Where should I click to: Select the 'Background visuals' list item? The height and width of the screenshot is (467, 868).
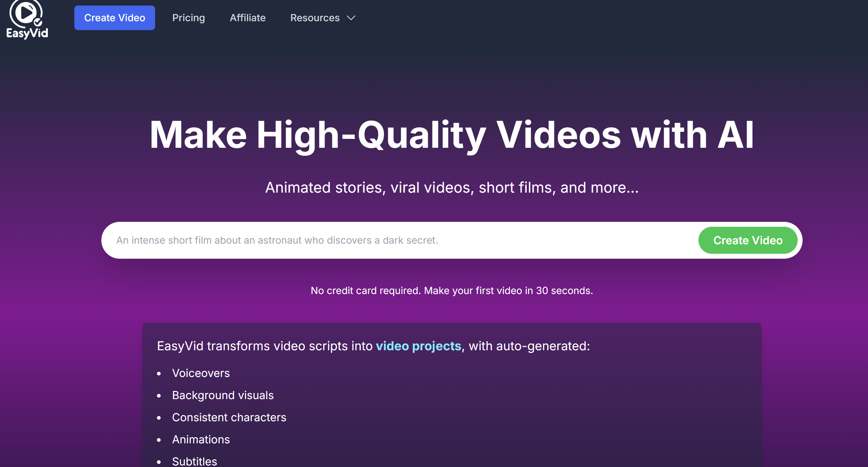pyautogui.click(x=223, y=395)
